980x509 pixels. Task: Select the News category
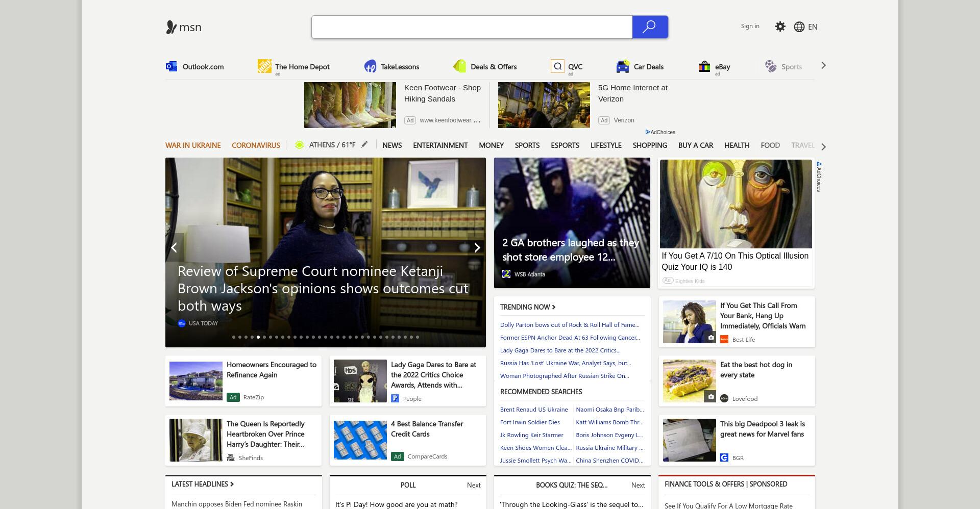pyautogui.click(x=392, y=145)
